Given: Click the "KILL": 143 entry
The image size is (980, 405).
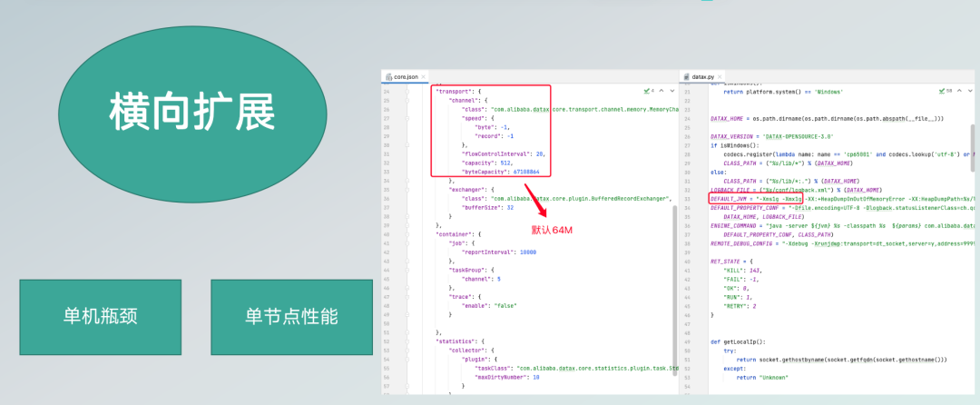Looking at the screenshot, I should point(742,270).
